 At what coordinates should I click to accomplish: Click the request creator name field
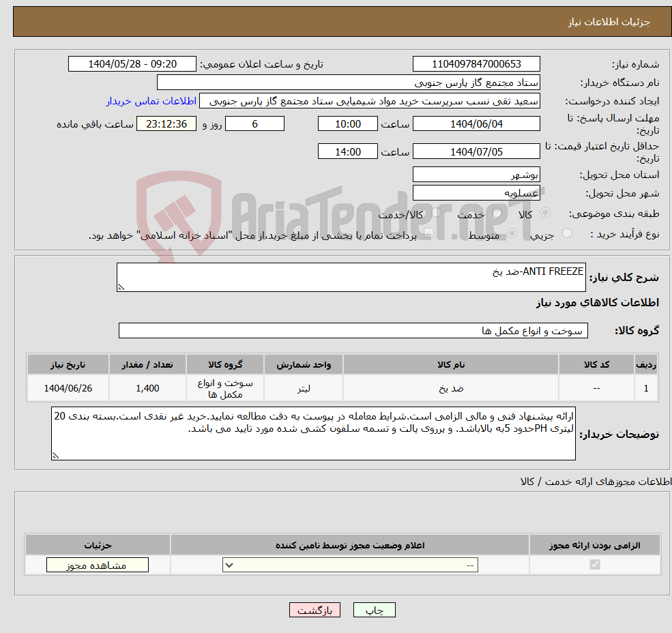[x=369, y=101]
